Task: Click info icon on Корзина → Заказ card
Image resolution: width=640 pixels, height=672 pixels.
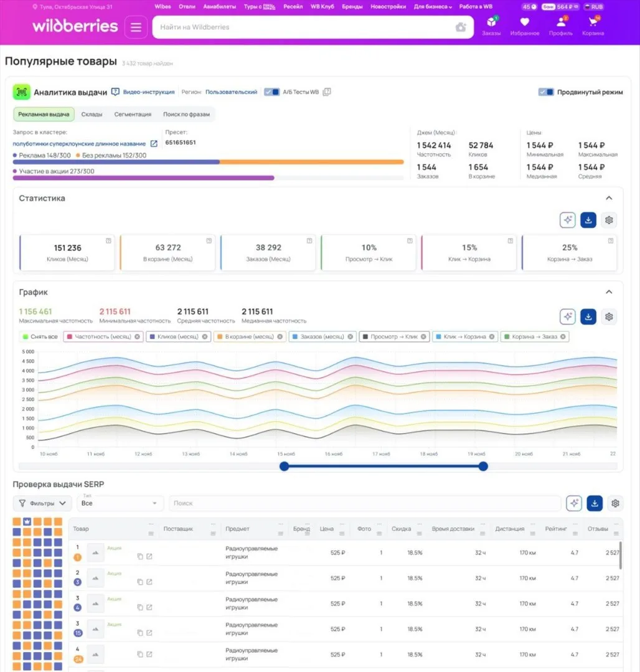Action: click(x=611, y=241)
